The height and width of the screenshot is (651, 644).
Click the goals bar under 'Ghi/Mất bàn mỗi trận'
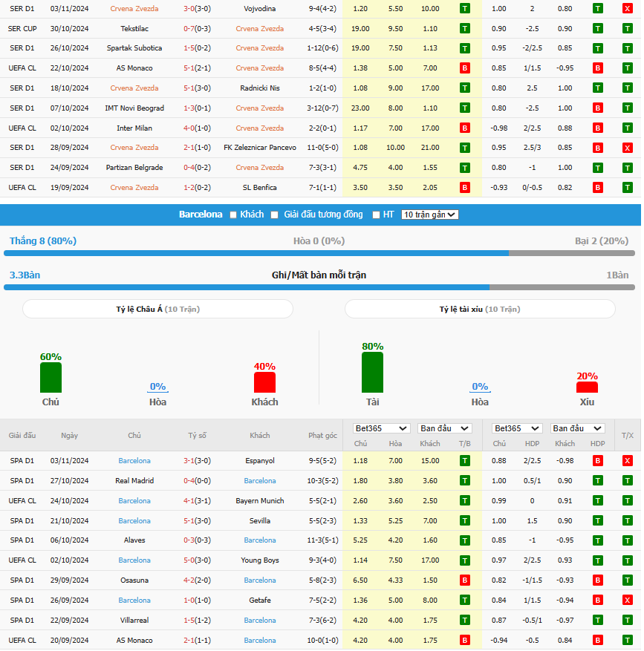(x=319, y=287)
